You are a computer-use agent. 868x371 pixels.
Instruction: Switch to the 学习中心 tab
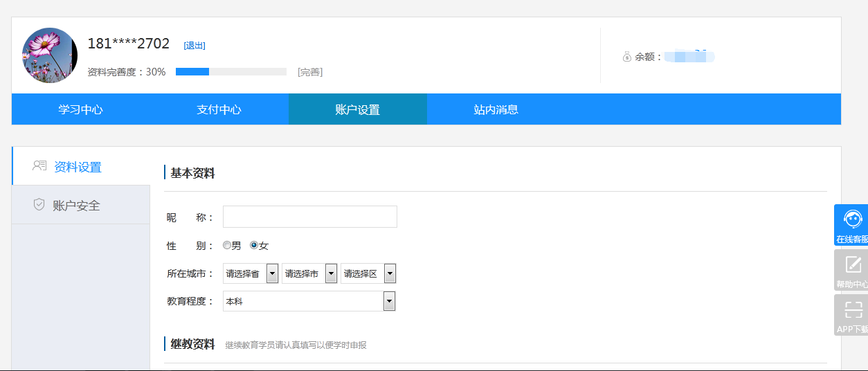[x=80, y=109]
